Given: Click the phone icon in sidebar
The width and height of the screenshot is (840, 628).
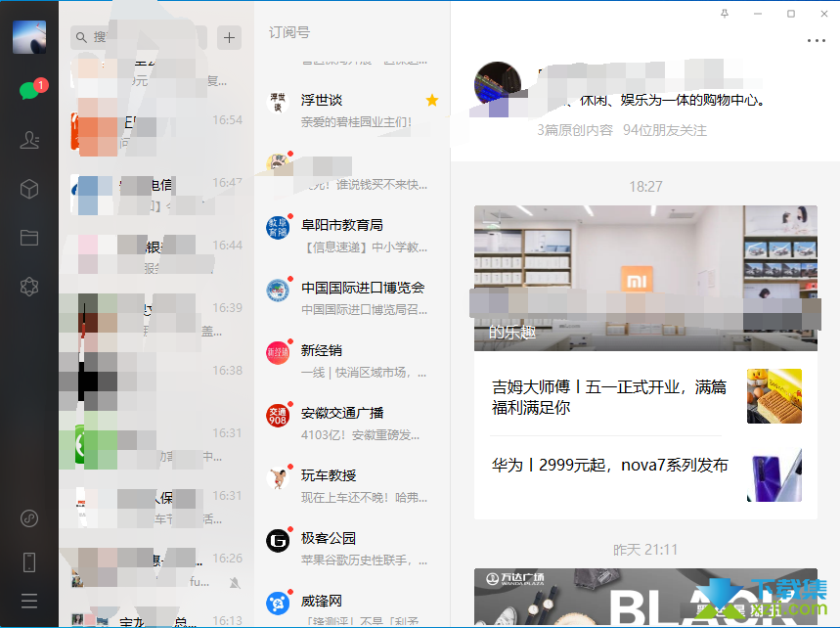Looking at the screenshot, I should pyautogui.click(x=29, y=561).
